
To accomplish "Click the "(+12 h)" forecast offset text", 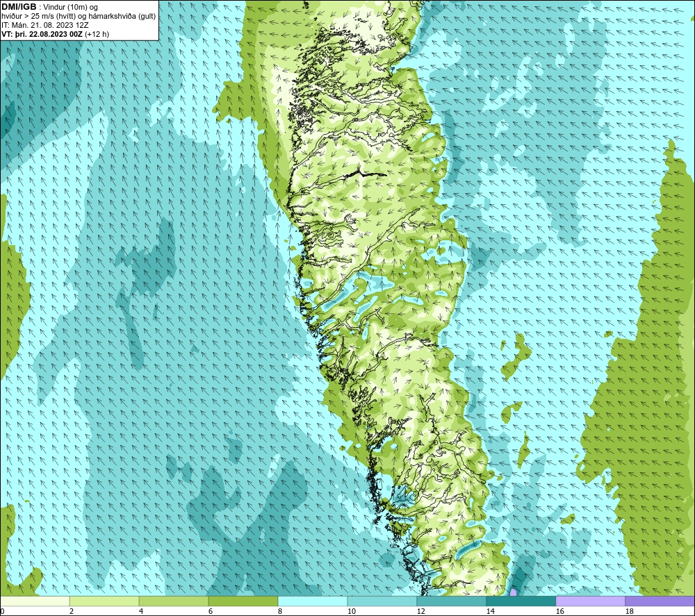I will point(97,34).
